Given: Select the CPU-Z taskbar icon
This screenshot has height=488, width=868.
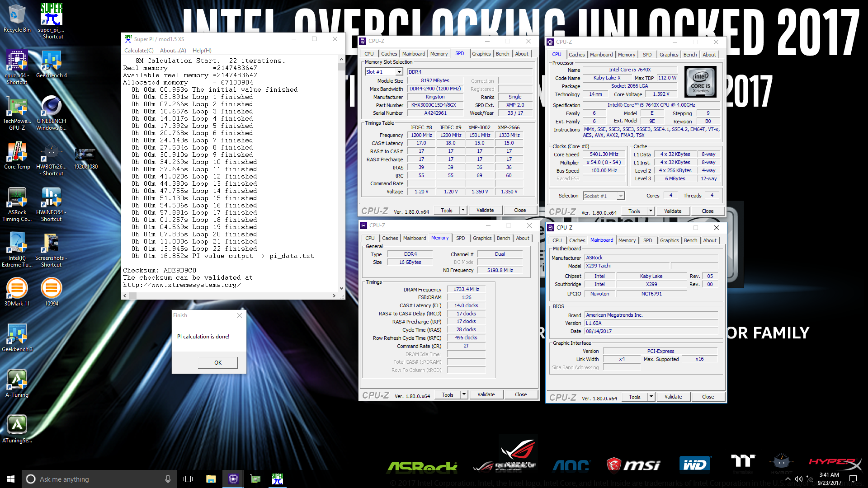Looking at the screenshot, I should click(x=233, y=479).
